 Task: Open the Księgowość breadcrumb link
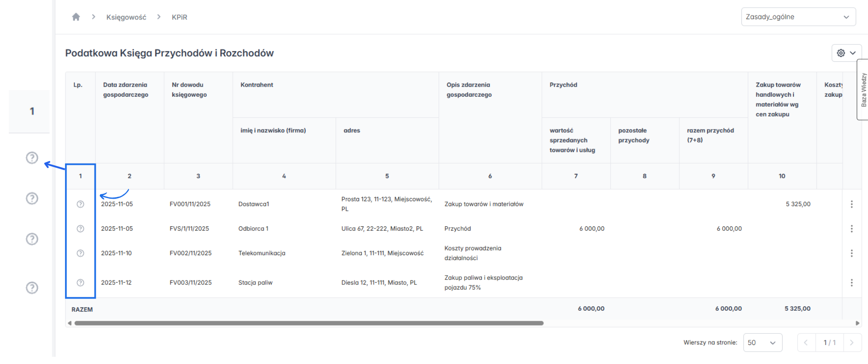click(126, 17)
